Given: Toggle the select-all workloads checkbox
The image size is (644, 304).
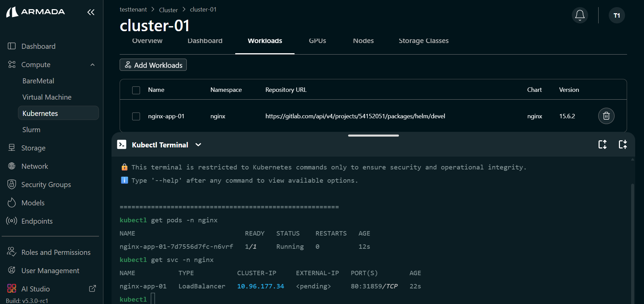Looking at the screenshot, I should [x=136, y=90].
